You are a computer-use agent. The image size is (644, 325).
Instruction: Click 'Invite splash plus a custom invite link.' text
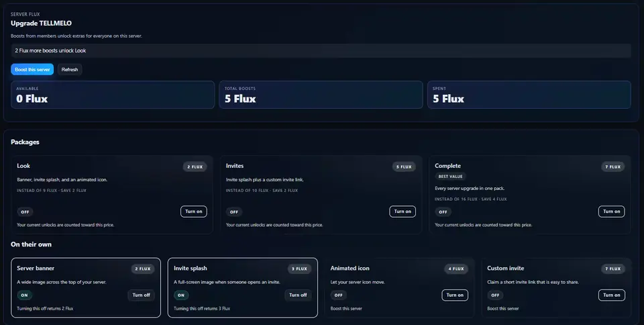265,179
